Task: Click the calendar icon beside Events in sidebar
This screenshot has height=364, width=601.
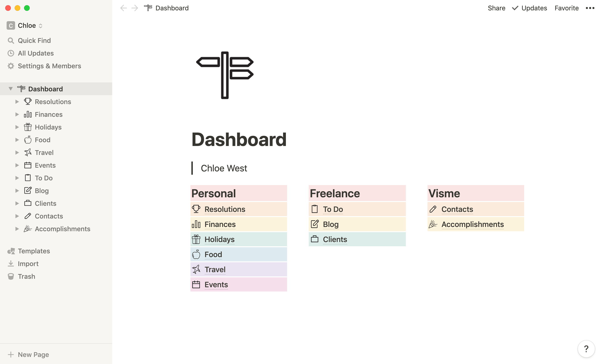Action: pos(28,165)
